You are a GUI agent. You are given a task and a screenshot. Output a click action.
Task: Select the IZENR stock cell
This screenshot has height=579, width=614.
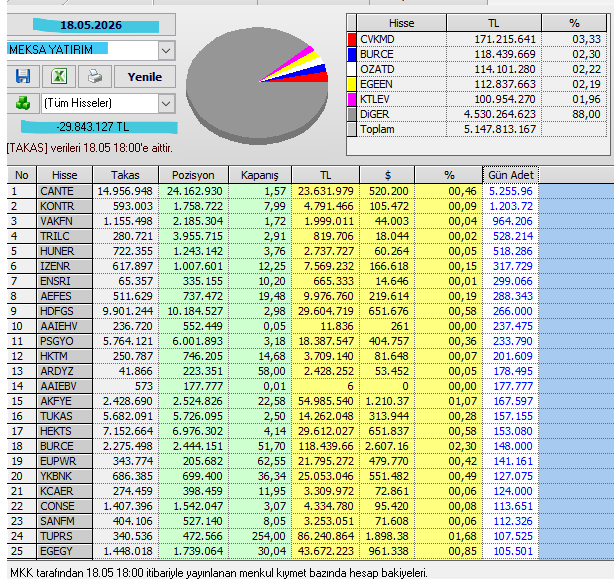click(65, 266)
